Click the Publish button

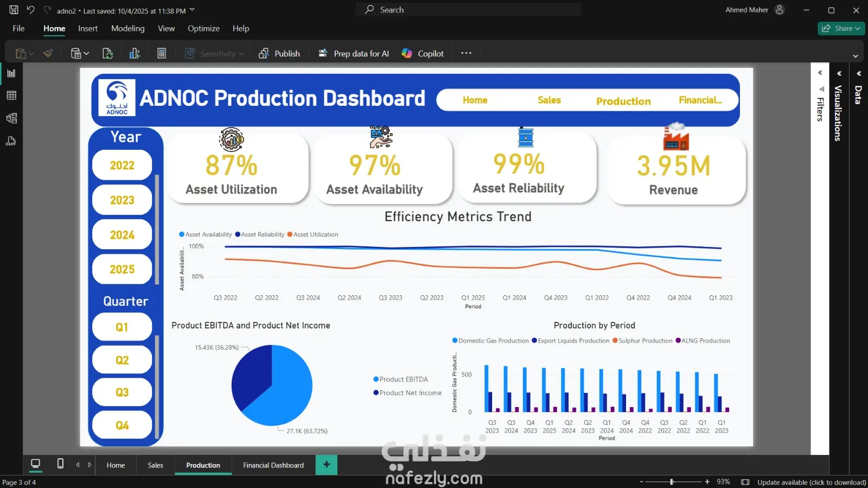(279, 53)
